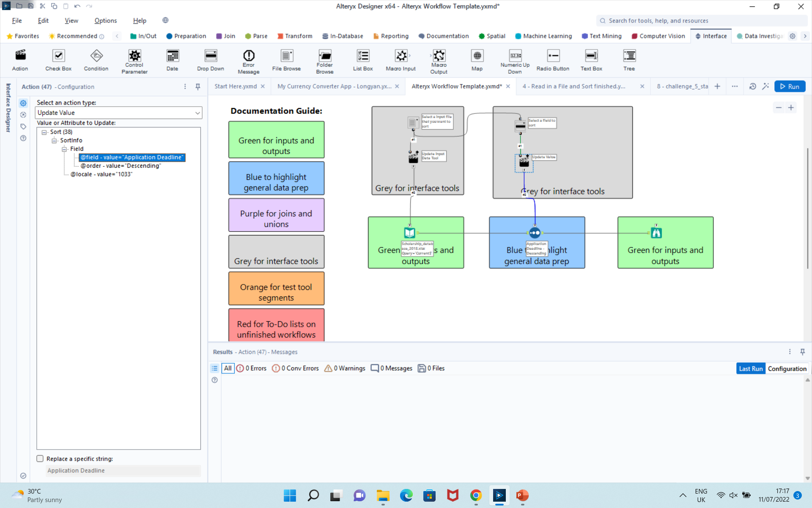Open the action type dropdown
This screenshot has height=508, width=812.
click(118, 113)
